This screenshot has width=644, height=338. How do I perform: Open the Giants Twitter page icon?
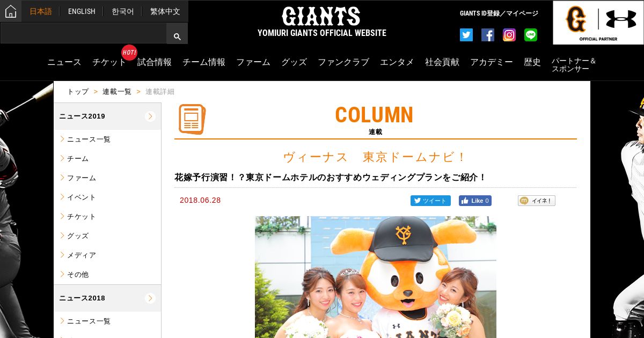point(466,35)
